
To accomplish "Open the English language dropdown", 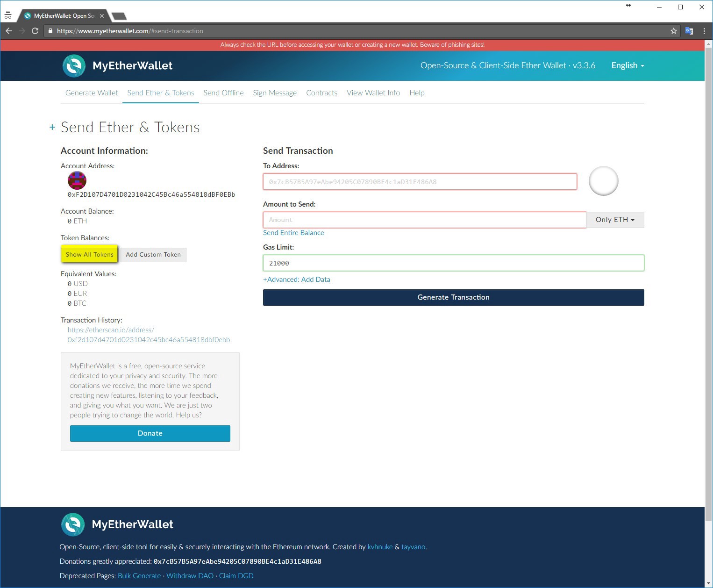I will (x=627, y=65).
